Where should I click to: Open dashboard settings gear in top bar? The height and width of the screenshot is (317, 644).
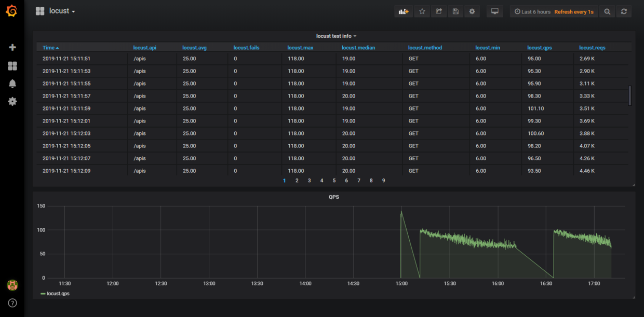(x=472, y=11)
